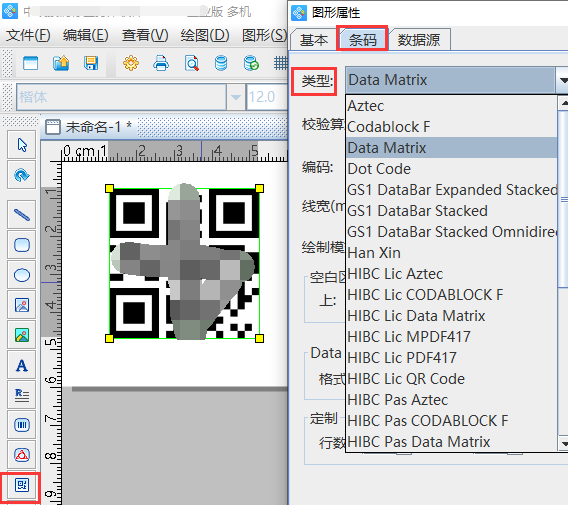Click the printer icon
This screenshot has height=505, width=568.
pos(161,63)
